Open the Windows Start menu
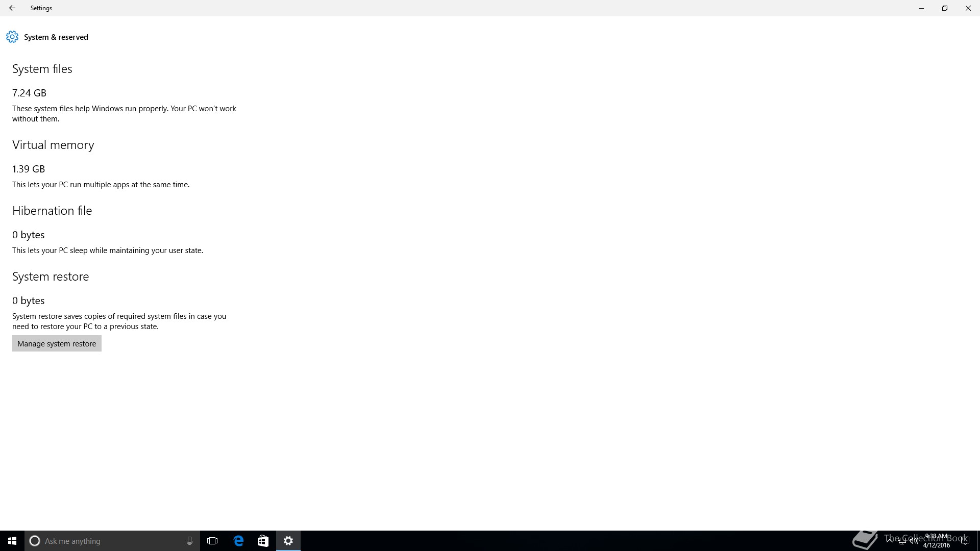980x551 pixels. [x=12, y=541]
